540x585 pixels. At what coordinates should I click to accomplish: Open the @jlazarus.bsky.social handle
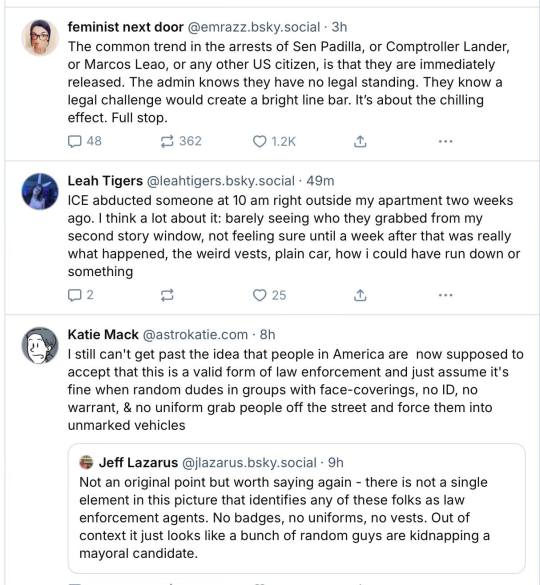(x=249, y=463)
